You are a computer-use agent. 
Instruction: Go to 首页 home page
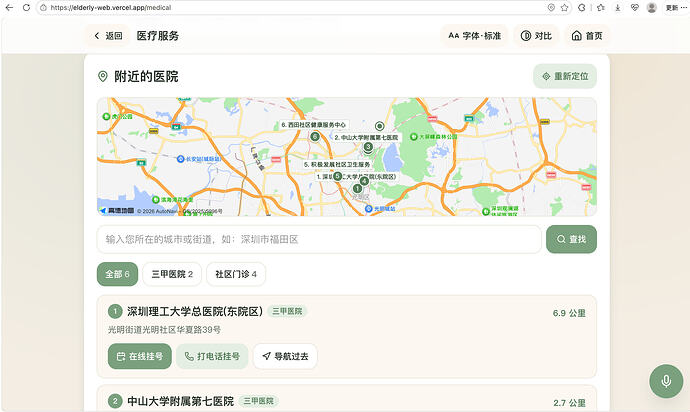(587, 36)
